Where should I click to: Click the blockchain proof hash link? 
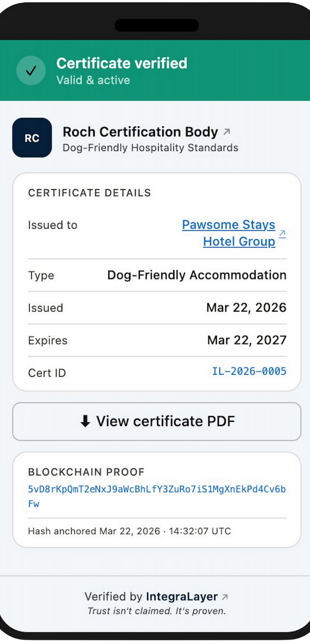click(157, 490)
